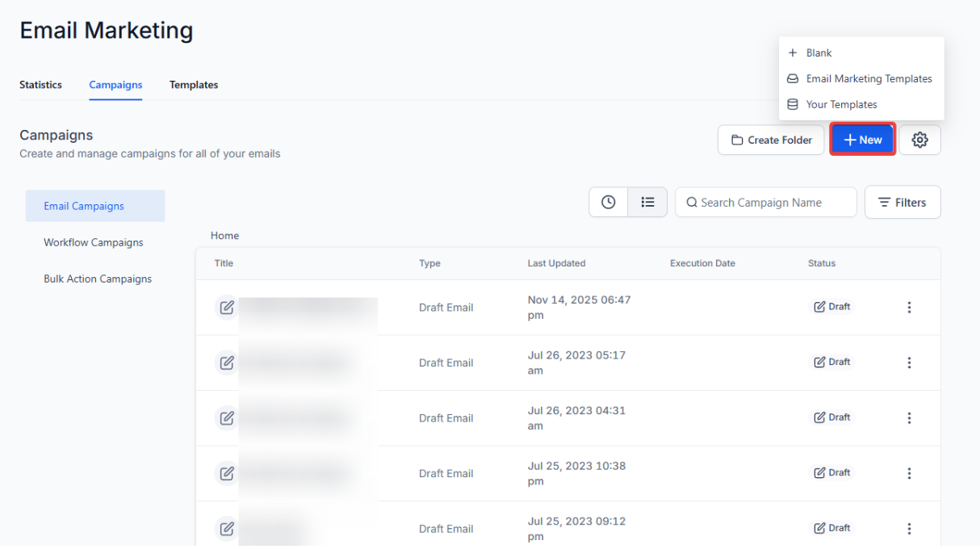This screenshot has width=980, height=549.
Task: Select Bulk Action Campaigns in sidebar
Action: pyautogui.click(x=98, y=279)
